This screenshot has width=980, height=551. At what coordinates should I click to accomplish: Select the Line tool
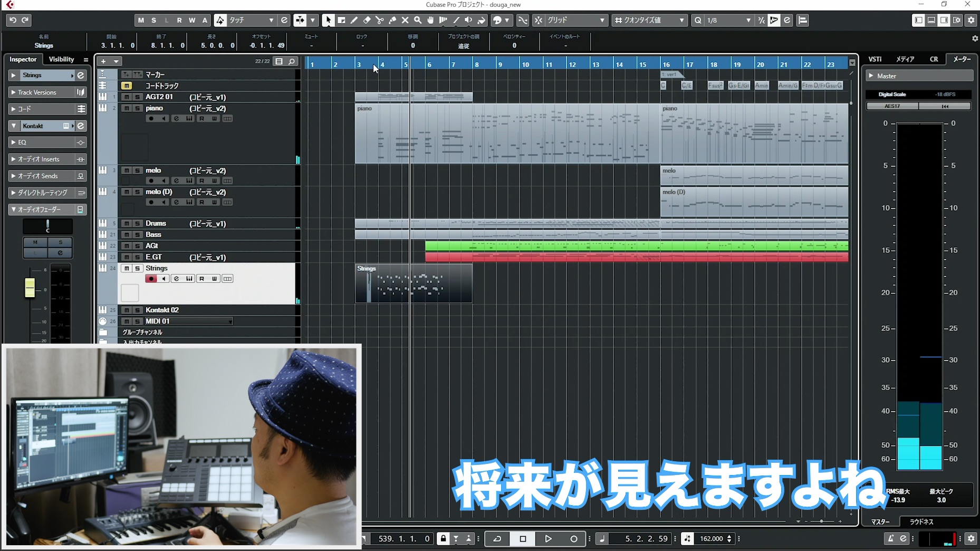click(x=455, y=20)
